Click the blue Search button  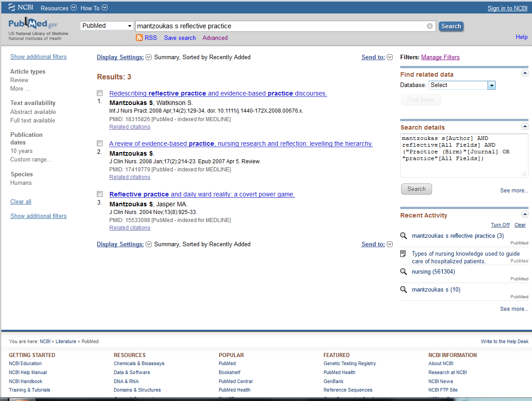pos(451,26)
